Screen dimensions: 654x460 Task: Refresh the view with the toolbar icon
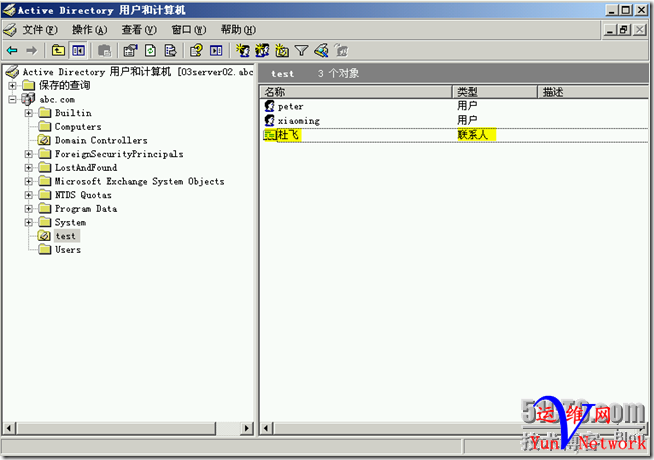[x=150, y=51]
